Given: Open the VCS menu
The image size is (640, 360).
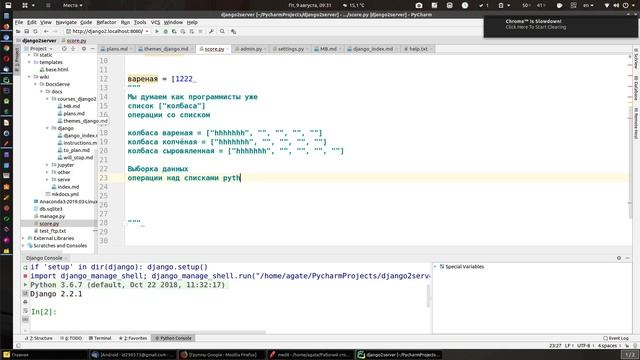Looking at the screenshot, I should click(x=155, y=22).
